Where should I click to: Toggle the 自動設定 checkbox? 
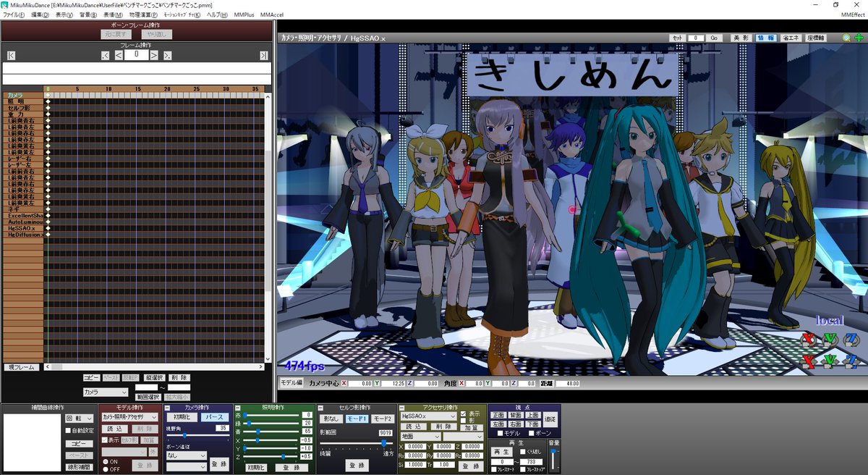click(69, 430)
